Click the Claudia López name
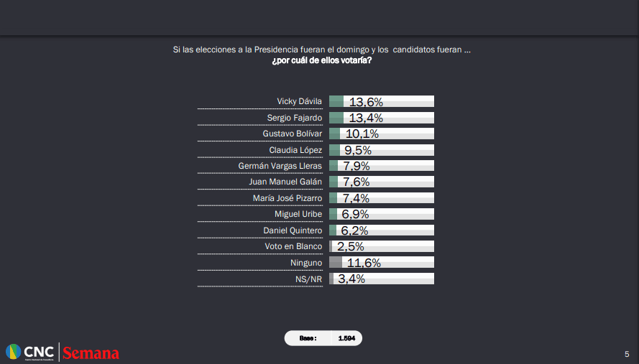 [295, 149]
